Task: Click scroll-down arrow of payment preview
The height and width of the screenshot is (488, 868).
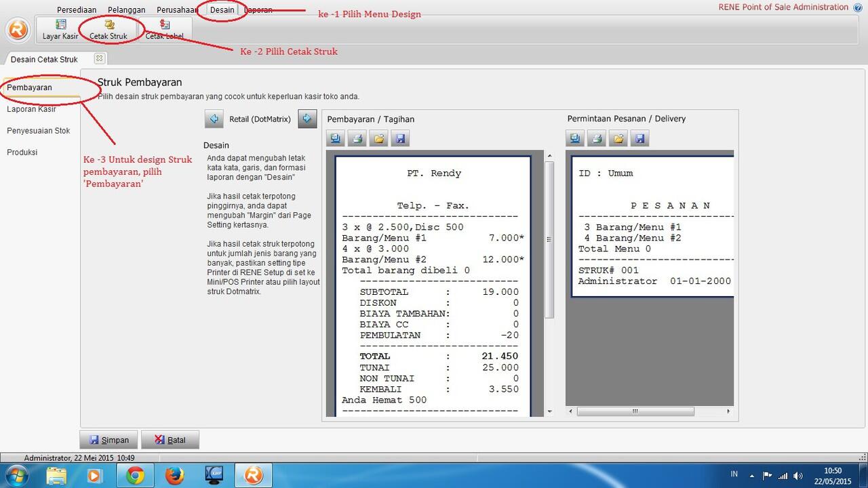Action: coord(550,412)
